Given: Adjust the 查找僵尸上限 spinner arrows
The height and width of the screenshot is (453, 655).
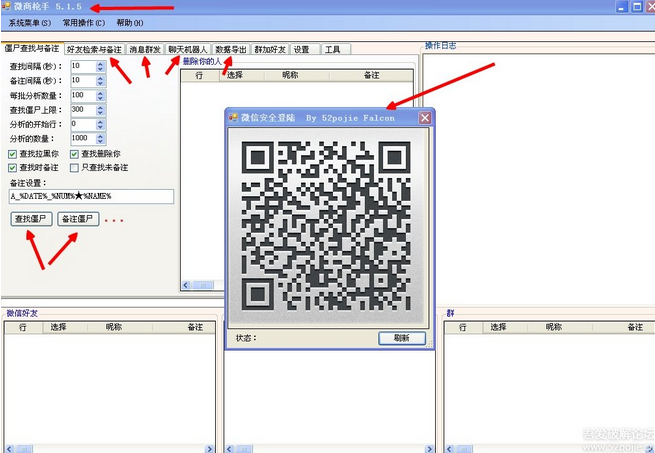Looking at the screenshot, I should (100, 110).
